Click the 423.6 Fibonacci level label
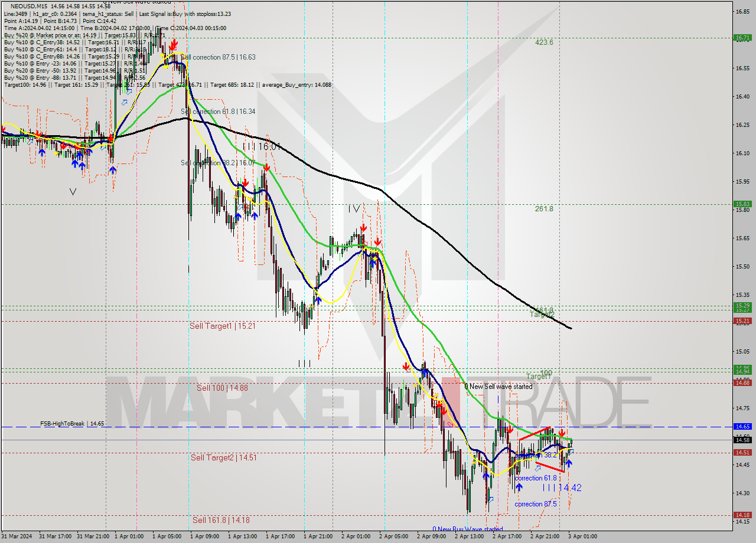The image size is (756, 543). pyautogui.click(x=544, y=42)
